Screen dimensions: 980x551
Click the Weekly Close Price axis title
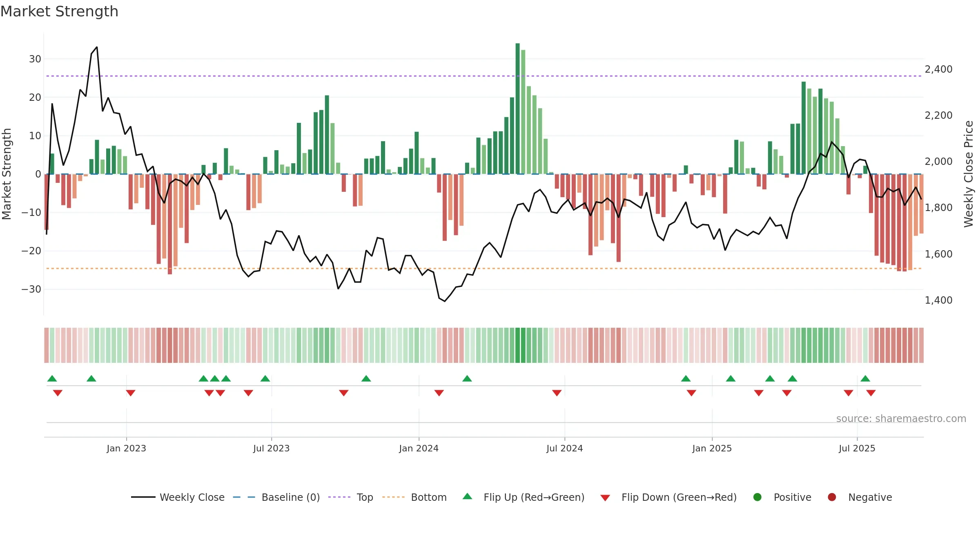(x=969, y=174)
